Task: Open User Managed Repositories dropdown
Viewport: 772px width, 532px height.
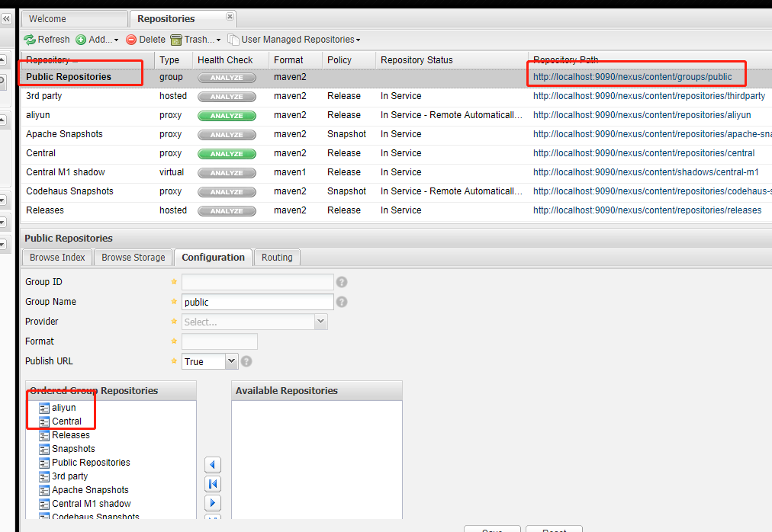Action: click(294, 40)
